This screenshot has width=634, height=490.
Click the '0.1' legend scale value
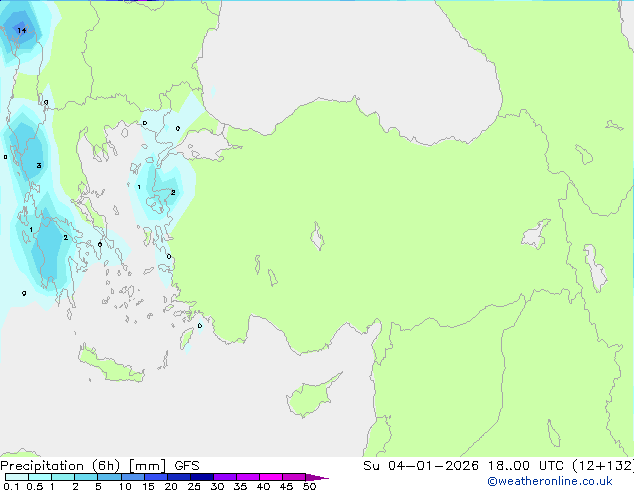(x=11, y=486)
